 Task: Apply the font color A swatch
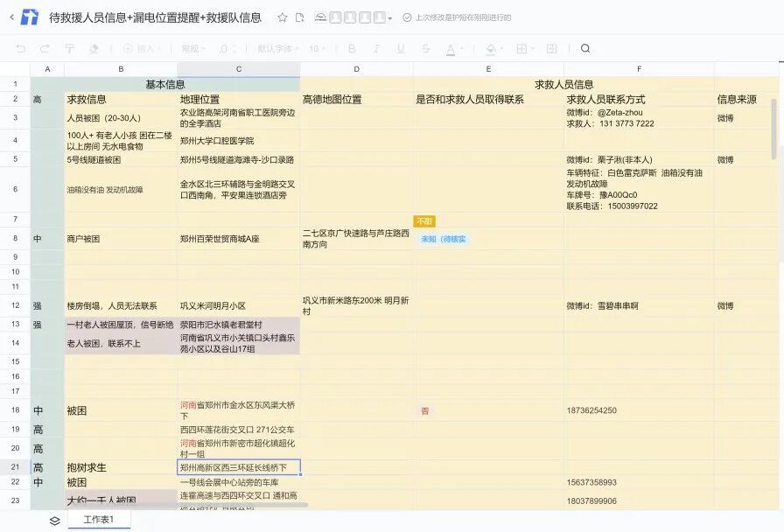pyautogui.click(x=451, y=49)
